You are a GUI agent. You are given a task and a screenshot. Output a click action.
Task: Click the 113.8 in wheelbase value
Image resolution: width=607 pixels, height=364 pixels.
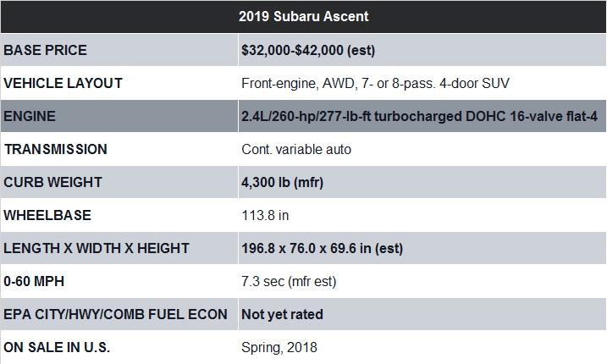(x=265, y=215)
